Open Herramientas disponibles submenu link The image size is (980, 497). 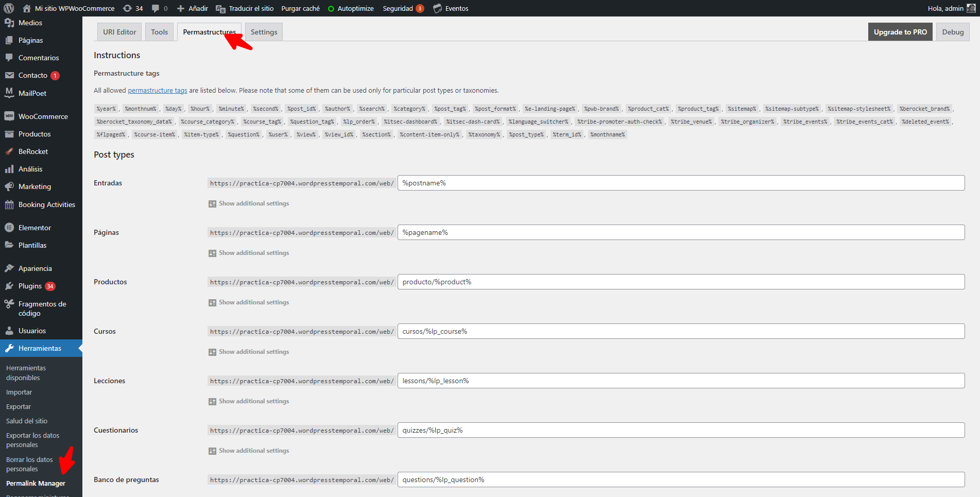pyautogui.click(x=26, y=372)
